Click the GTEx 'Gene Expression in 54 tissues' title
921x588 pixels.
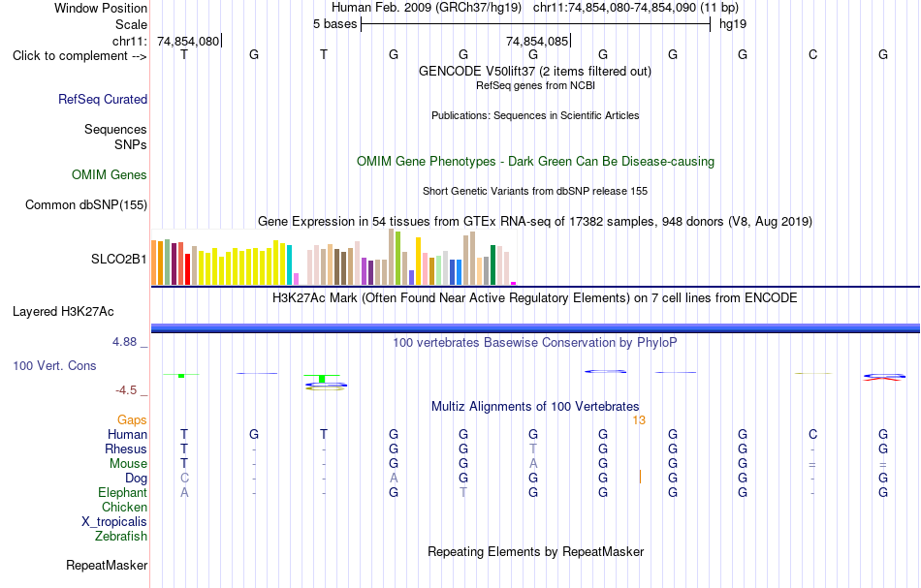pos(535,221)
